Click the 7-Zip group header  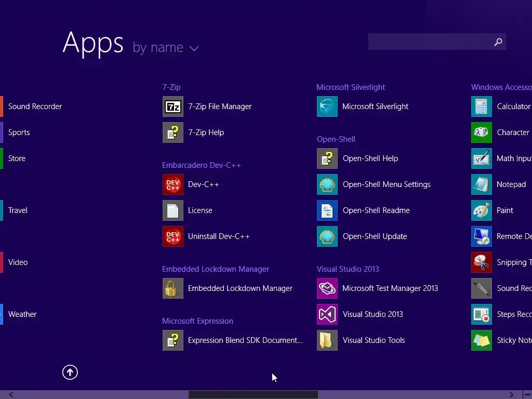pos(171,87)
